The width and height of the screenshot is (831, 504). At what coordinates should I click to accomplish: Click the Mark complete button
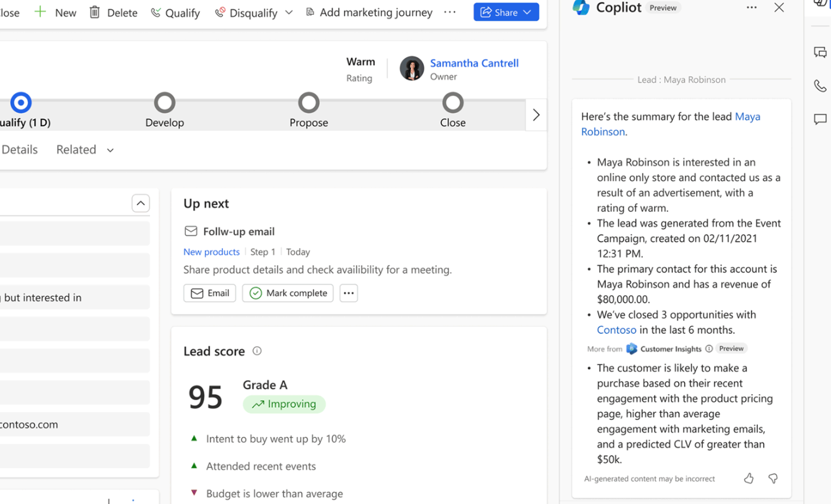click(288, 293)
